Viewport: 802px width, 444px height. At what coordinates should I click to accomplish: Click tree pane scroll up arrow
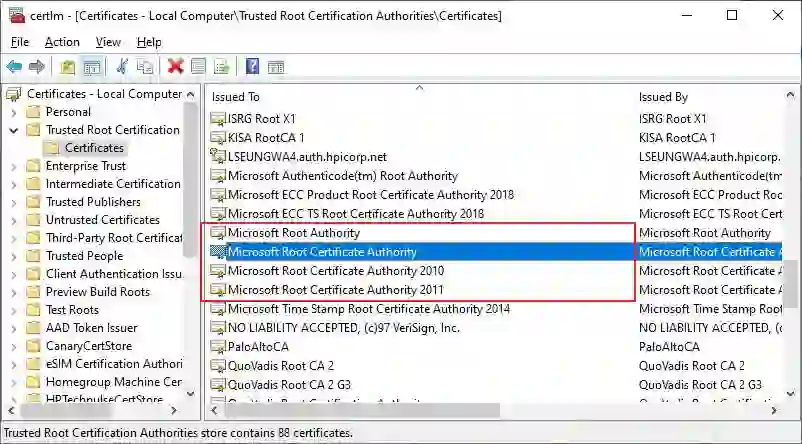point(190,95)
